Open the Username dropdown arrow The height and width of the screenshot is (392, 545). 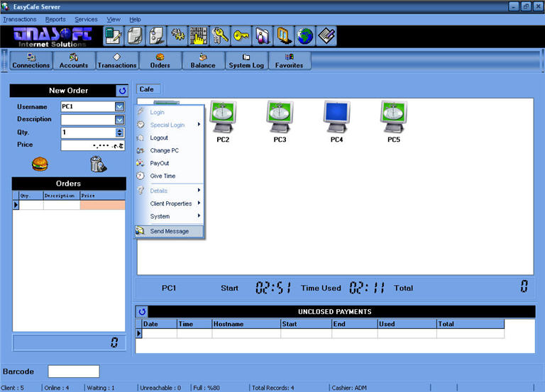tap(119, 106)
